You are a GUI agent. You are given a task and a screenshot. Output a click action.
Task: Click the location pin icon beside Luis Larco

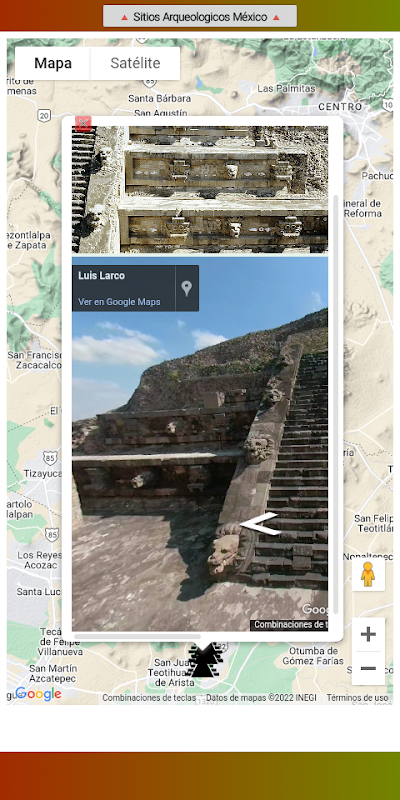click(187, 288)
